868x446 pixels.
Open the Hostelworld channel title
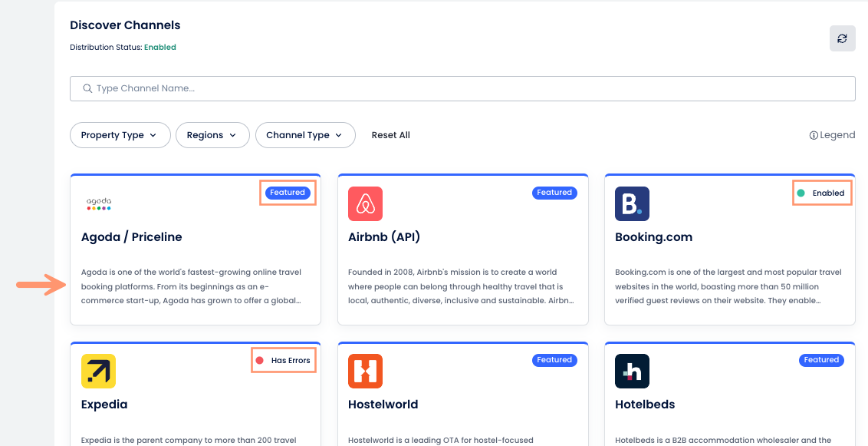pos(383,405)
